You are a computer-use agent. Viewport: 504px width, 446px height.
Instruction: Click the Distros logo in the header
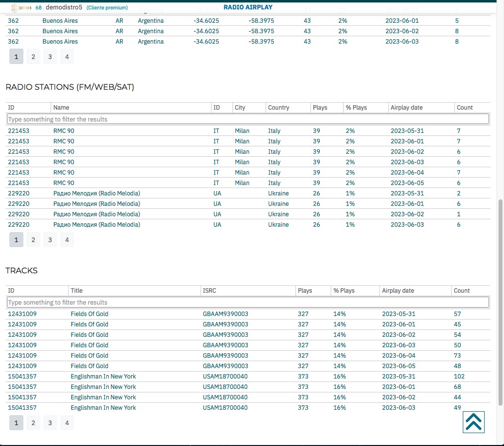tap(21, 7)
